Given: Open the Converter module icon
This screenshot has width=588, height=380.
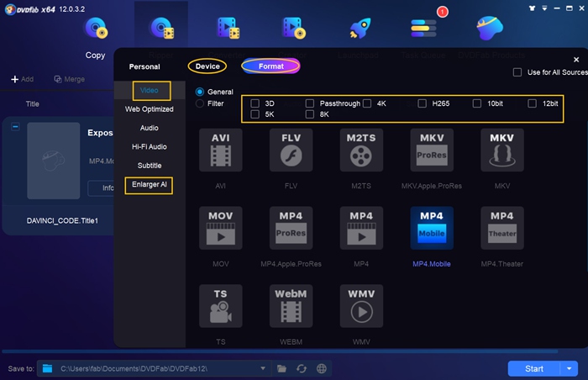Looking at the screenshot, I should point(228,28).
